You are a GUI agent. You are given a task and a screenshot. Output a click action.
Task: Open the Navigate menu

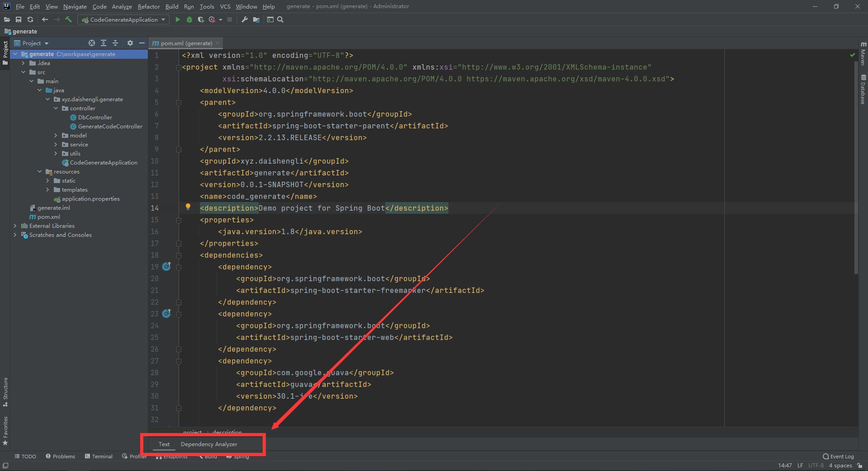tap(75, 6)
